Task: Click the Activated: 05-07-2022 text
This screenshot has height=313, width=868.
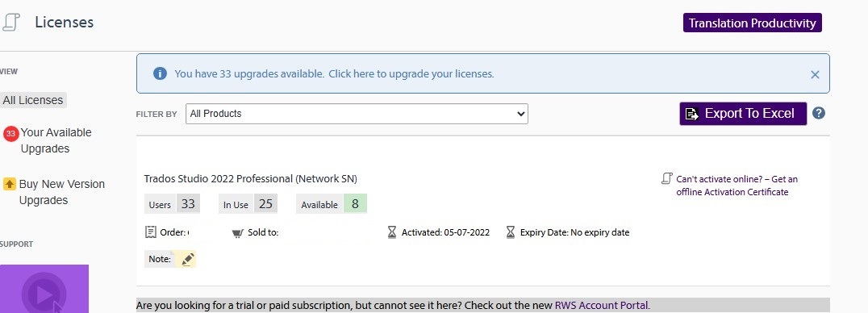Action: 445,232
